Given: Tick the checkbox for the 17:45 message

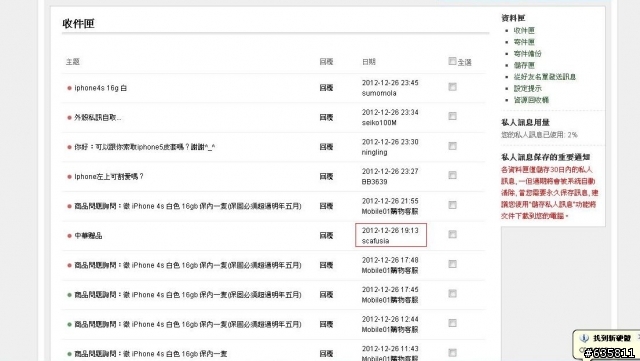Looking at the screenshot, I should pyautogui.click(x=452, y=294).
